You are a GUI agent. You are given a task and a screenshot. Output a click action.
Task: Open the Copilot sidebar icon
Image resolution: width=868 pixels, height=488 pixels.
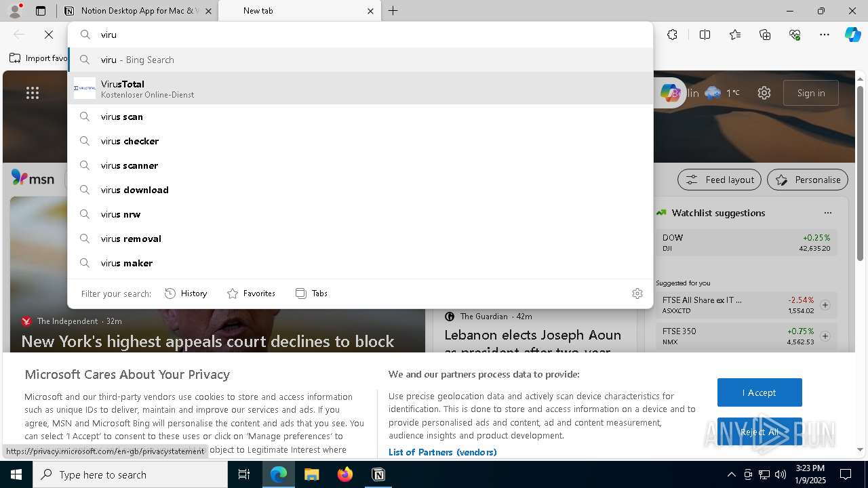(x=852, y=35)
